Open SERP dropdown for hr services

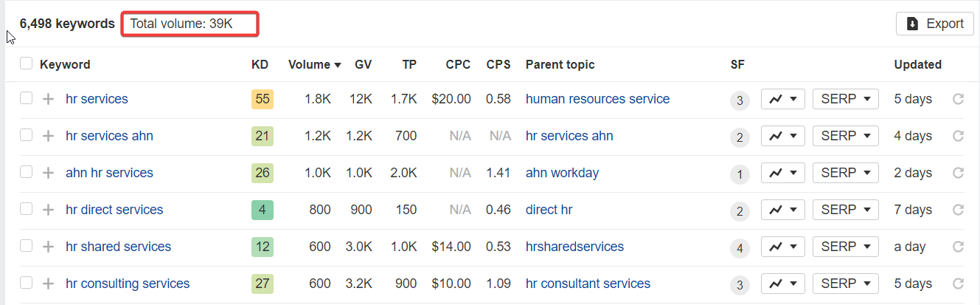846,99
